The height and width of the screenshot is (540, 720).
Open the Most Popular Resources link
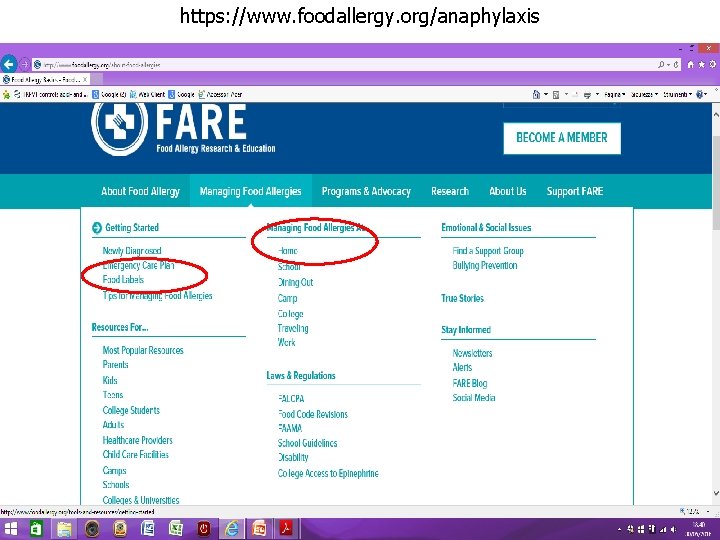point(143,350)
